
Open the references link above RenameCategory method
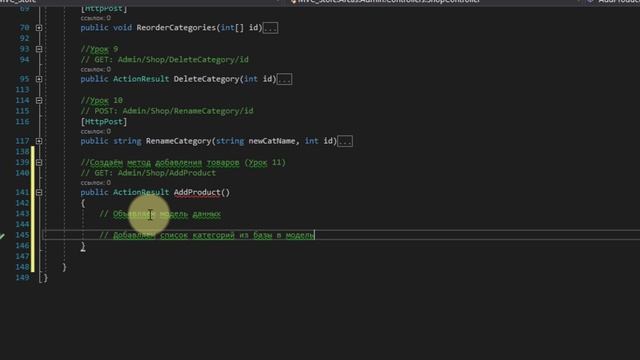click(x=96, y=131)
